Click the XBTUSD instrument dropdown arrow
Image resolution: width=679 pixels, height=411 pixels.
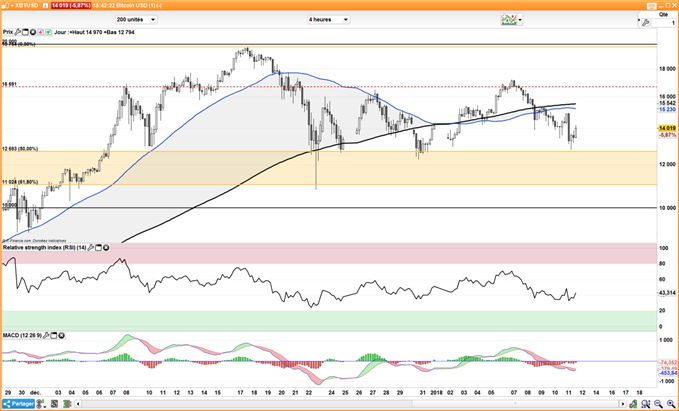coord(11,5)
